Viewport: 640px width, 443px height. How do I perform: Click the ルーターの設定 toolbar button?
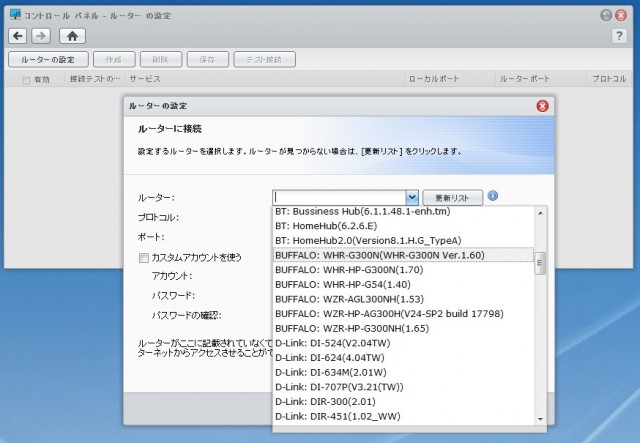tap(48, 60)
